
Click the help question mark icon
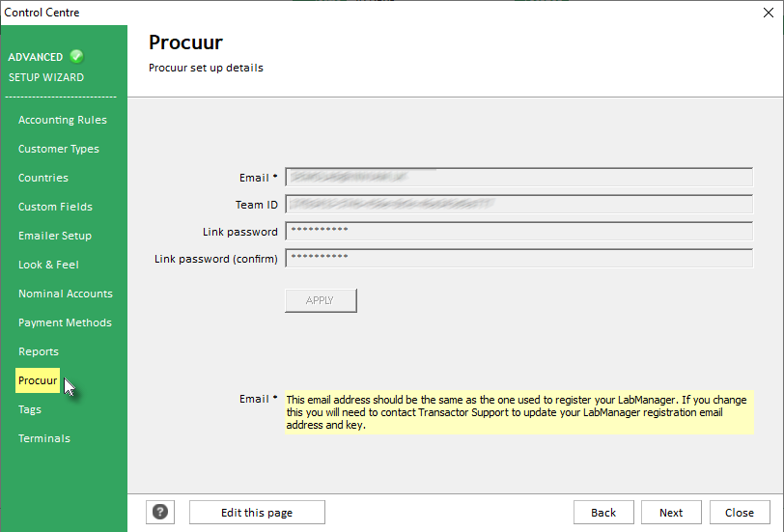pyautogui.click(x=160, y=513)
